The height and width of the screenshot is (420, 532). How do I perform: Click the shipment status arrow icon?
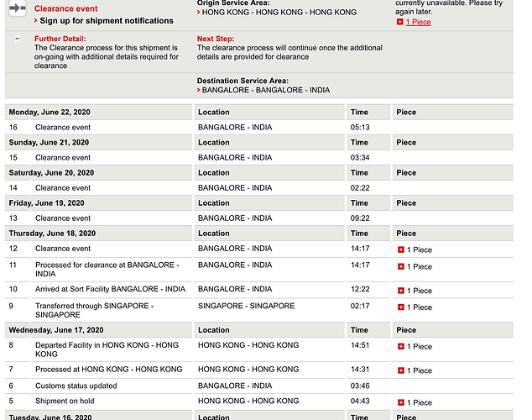point(18,8)
